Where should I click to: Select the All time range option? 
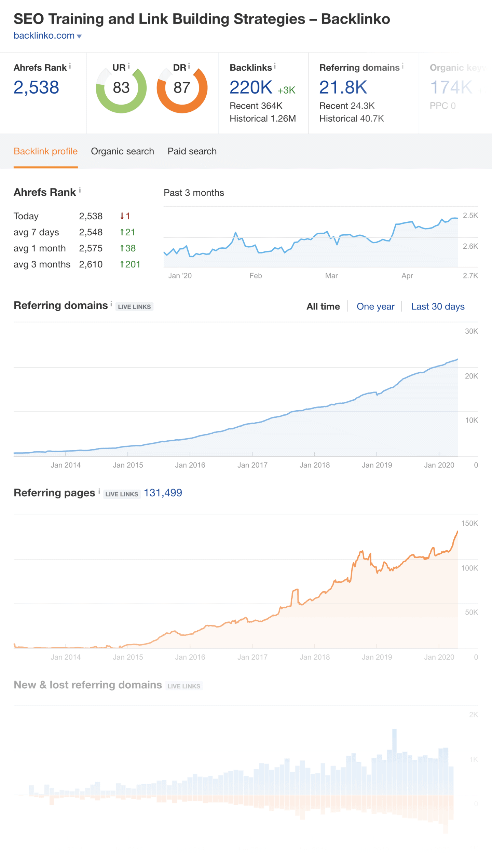(x=323, y=306)
